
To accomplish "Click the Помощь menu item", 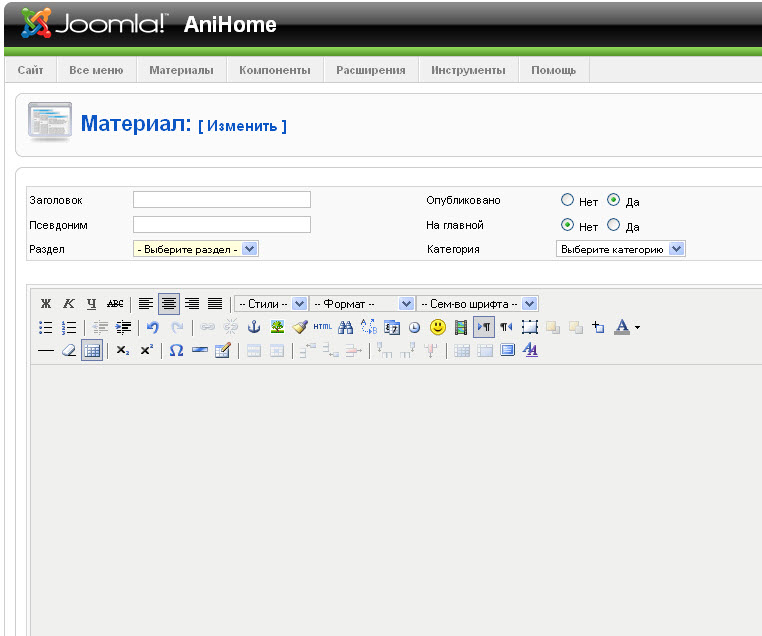I will pyautogui.click(x=553, y=70).
